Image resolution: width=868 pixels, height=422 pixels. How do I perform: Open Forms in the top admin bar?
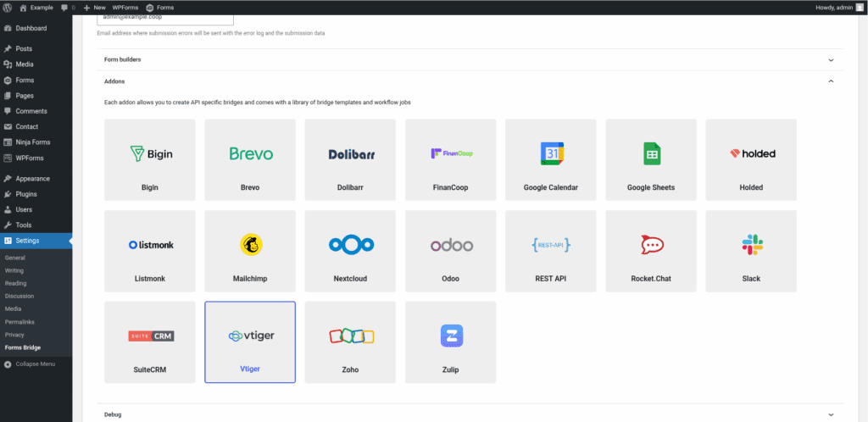click(160, 8)
